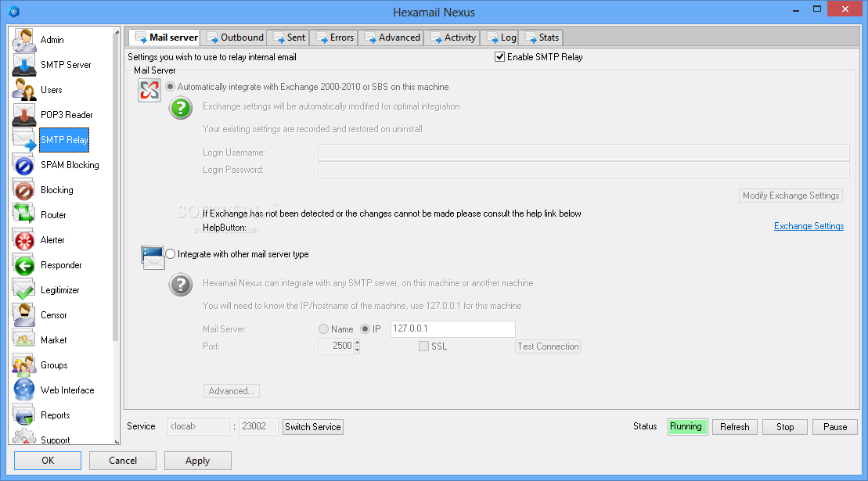Select the Groups icon in sidebar

(23, 365)
